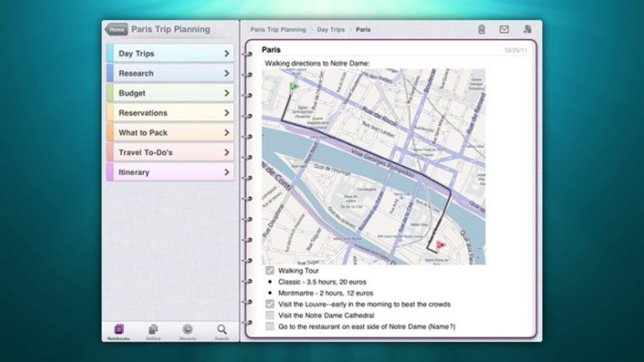Uncheck the Walking Tour checkbox
The height and width of the screenshot is (362, 644).
click(270, 270)
